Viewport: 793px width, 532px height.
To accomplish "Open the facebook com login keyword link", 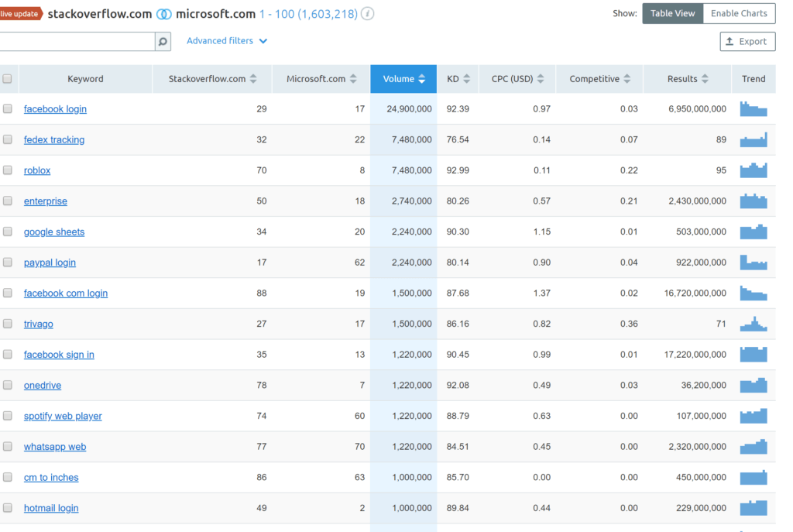I will point(66,293).
